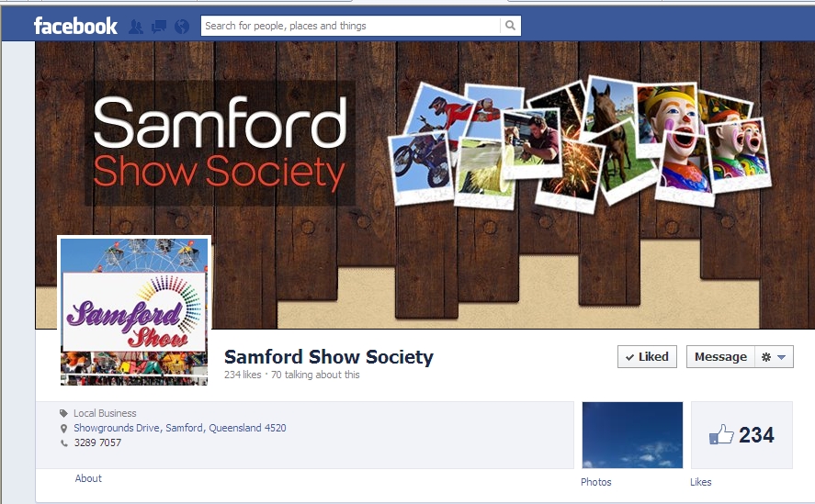Click the gear icon beside Message
Image resolution: width=815 pixels, height=504 pixels.
[765, 357]
